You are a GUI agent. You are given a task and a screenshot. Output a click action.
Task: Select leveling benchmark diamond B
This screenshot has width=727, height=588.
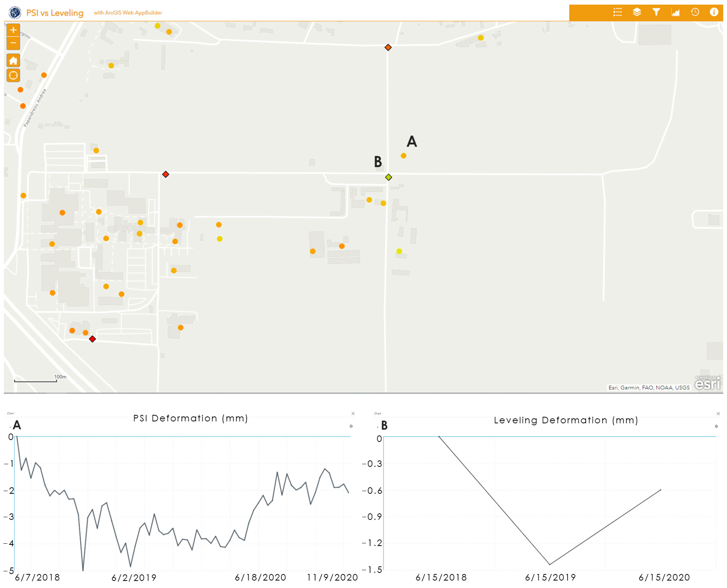coord(388,177)
